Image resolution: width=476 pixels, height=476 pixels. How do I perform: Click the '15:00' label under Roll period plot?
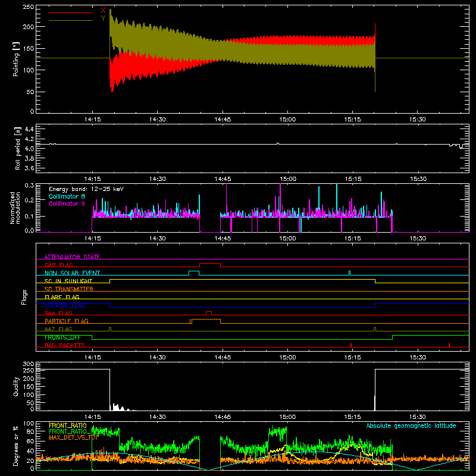click(287, 179)
